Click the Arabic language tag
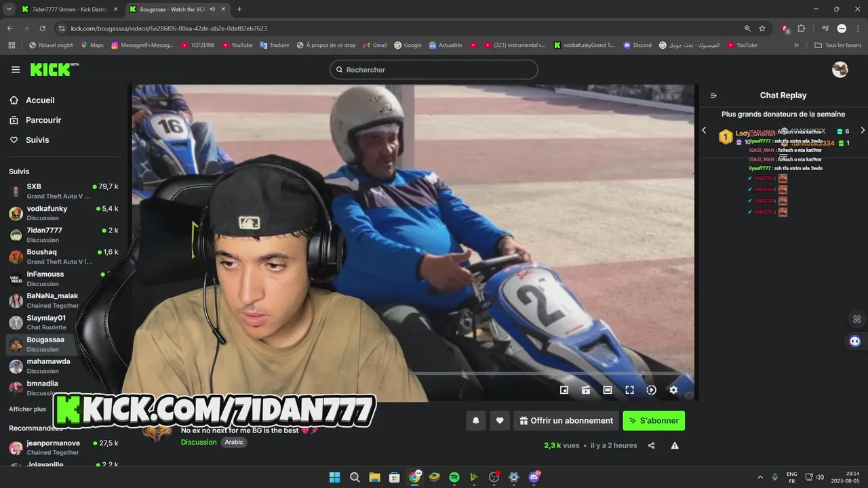 pos(234,442)
